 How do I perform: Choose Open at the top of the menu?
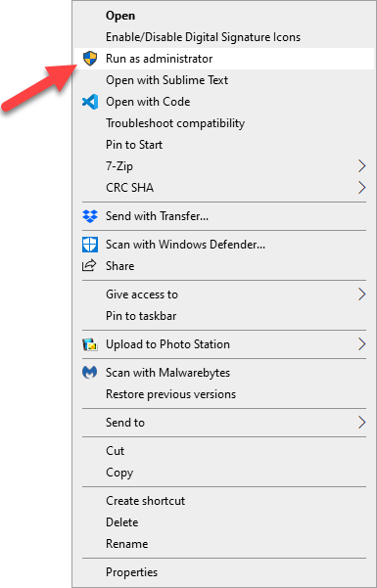click(x=120, y=16)
